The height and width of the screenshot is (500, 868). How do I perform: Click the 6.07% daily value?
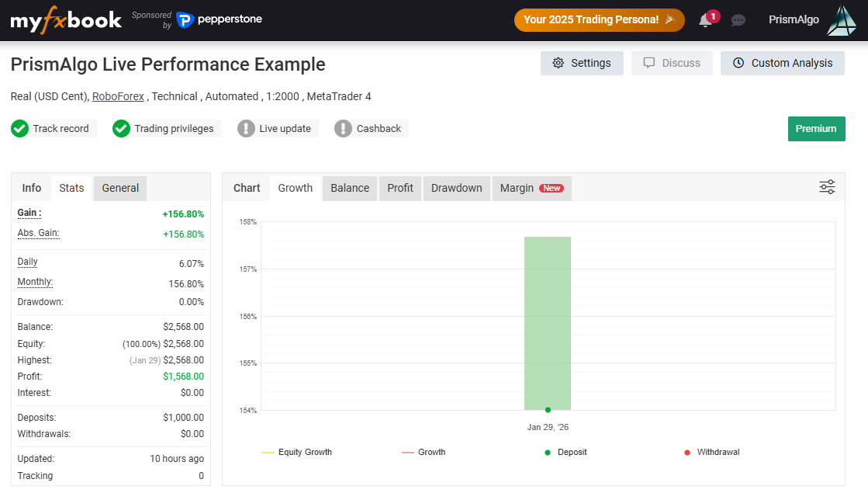point(192,264)
